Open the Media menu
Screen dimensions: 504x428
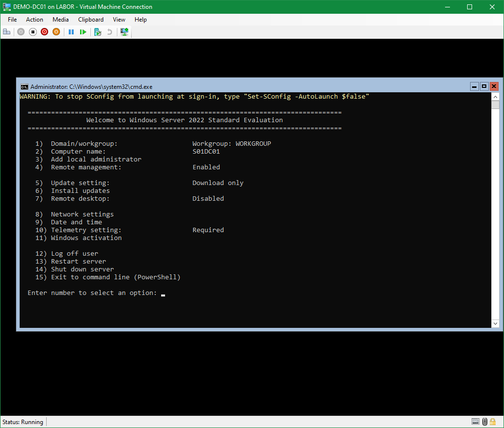(x=60, y=20)
